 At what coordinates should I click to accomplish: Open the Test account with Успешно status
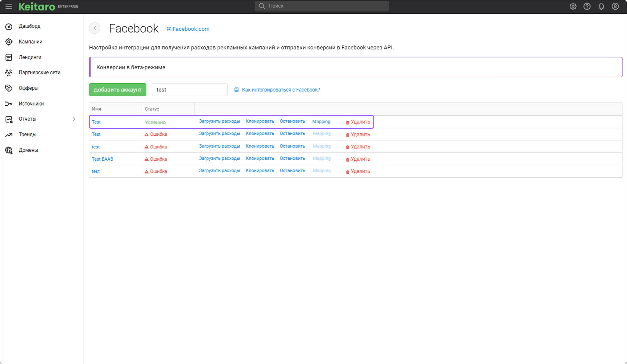pos(96,122)
